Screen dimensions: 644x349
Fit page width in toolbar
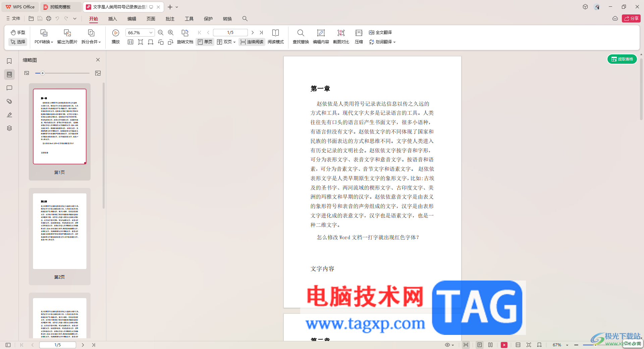coord(151,42)
